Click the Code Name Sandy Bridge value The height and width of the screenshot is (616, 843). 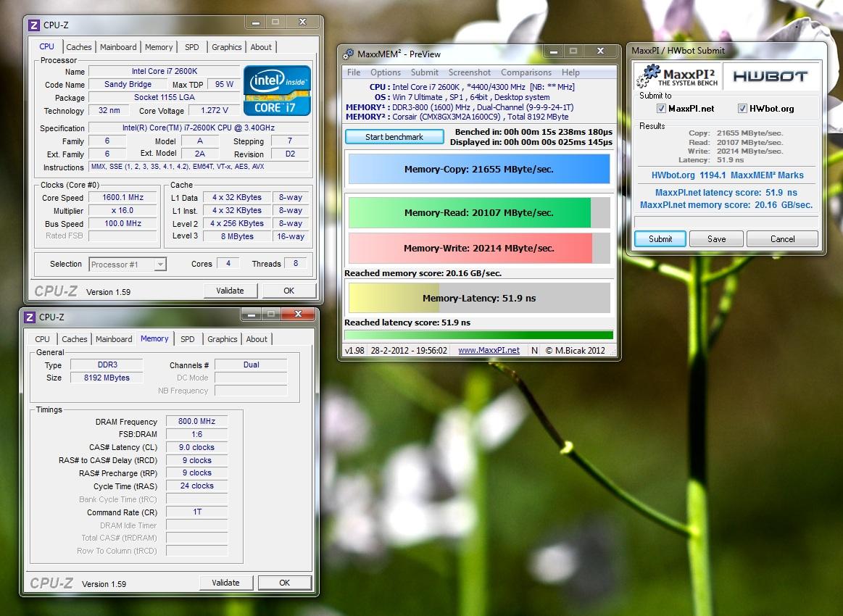pyautogui.click(x=128, y=84)
